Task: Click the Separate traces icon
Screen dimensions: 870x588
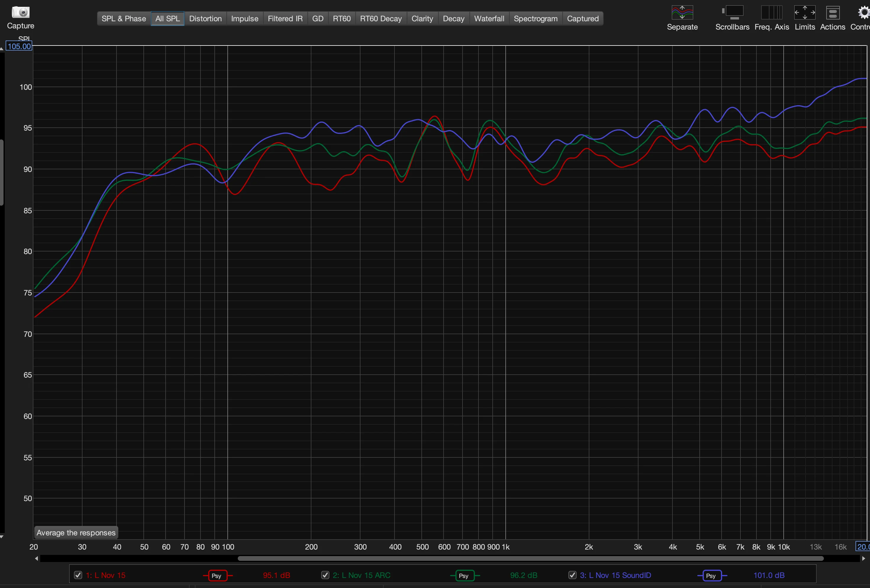Action: (x=682, y=12)
